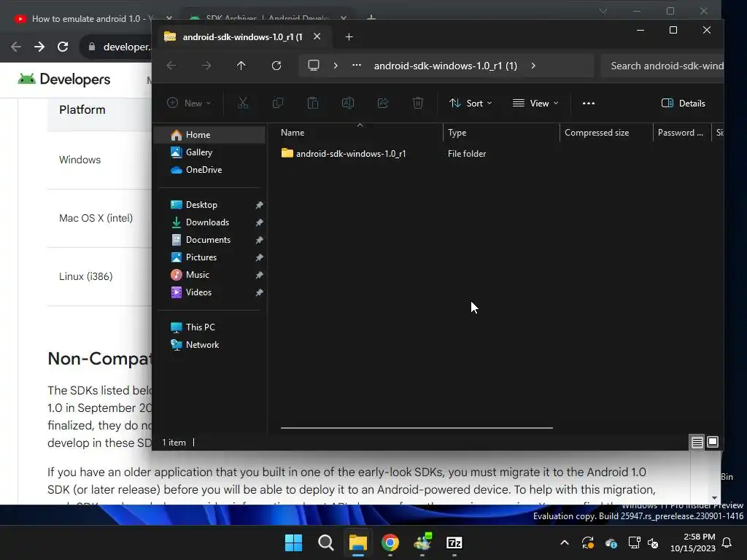Select Home in the navigation pane
This screenshot has width=747, height=560.
210,135
